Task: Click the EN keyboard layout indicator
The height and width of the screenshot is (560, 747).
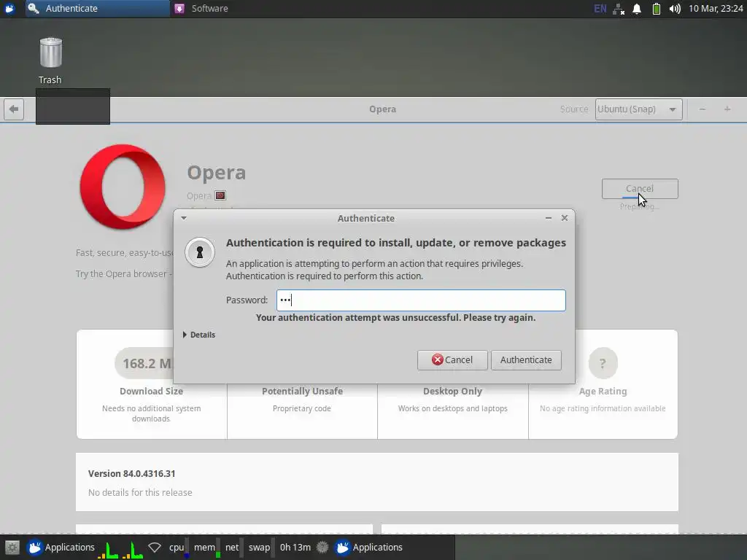Action: pos(600,9)
